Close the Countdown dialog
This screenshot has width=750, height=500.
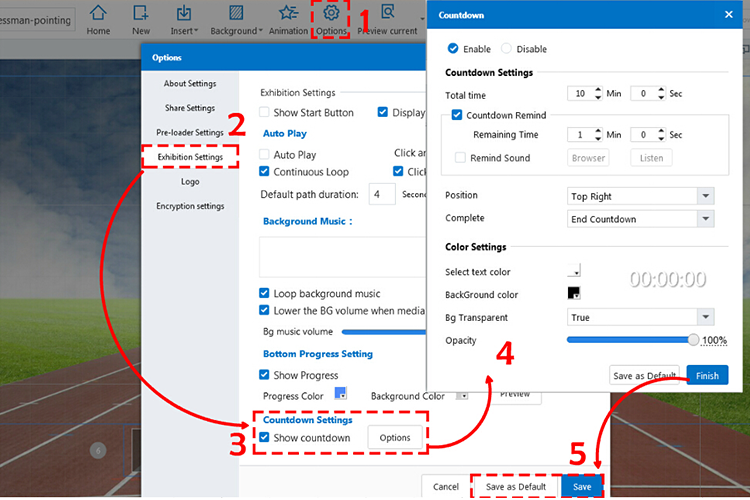[728, 14]
